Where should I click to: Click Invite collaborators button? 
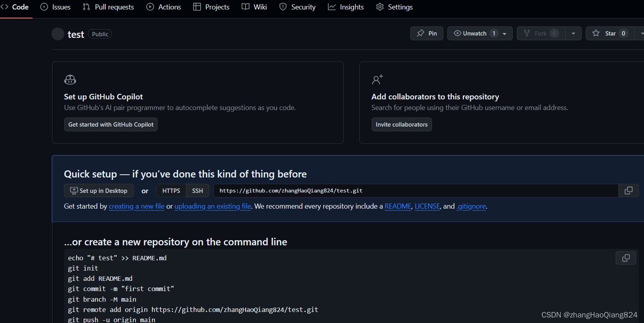402,125
